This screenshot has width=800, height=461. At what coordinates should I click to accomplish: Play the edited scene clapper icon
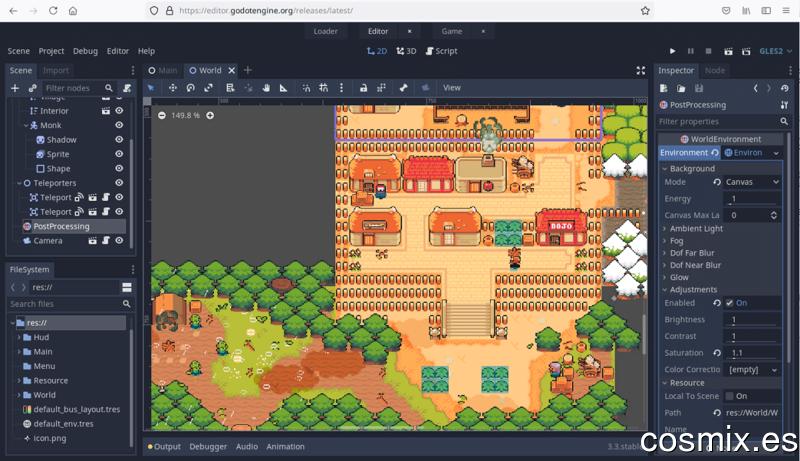point(728,51)
